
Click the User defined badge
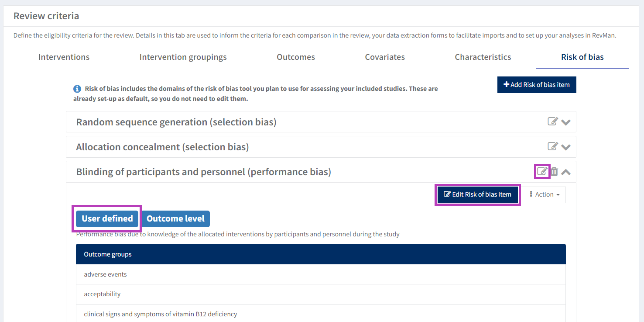coord(107,218)
